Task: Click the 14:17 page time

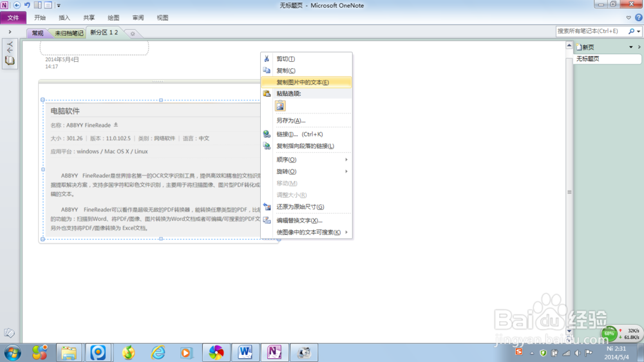Action: click(x=52, y=66)
